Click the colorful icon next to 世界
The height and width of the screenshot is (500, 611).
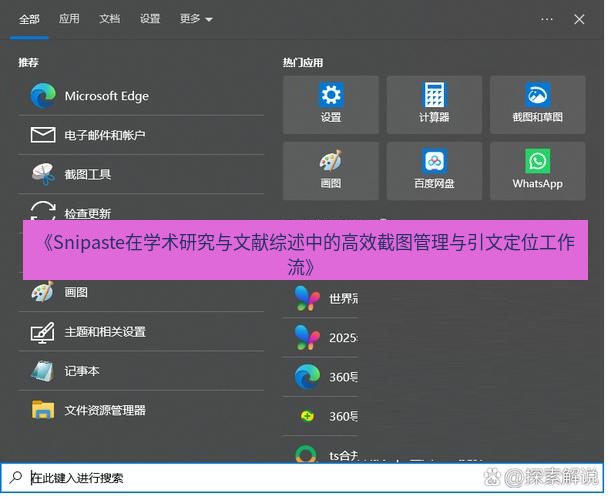coord(307,298)
